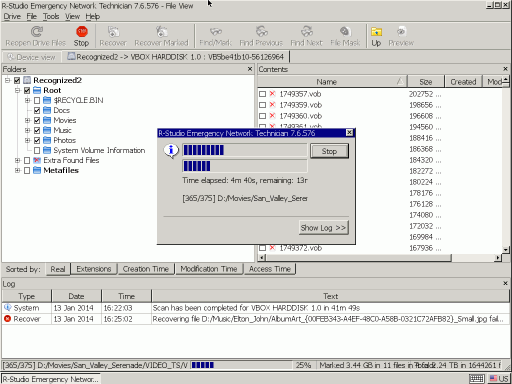
Task: Select the Extra Found Files icon
Action: [37, 160]
